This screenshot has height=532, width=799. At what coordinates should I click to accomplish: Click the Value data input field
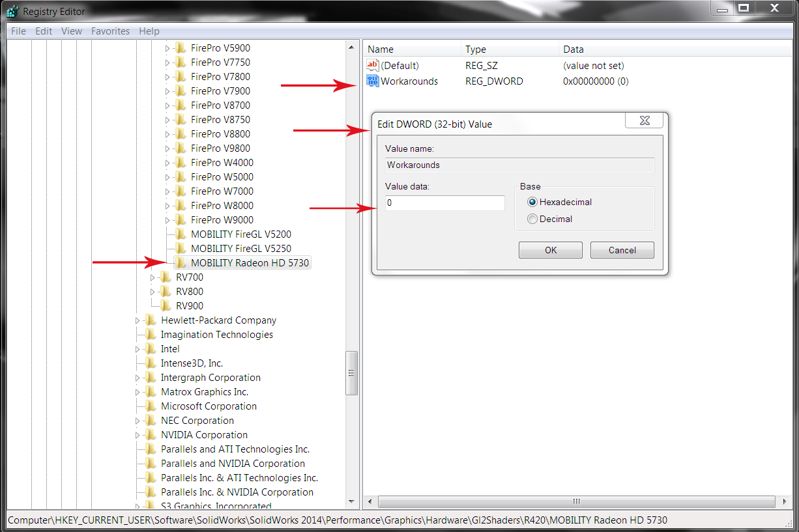(x=444, y=203)
